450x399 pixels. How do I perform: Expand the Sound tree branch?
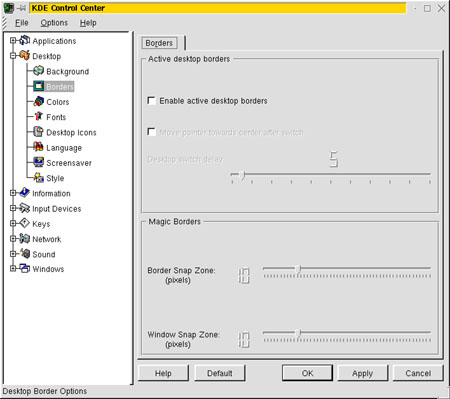pos(13,254)
